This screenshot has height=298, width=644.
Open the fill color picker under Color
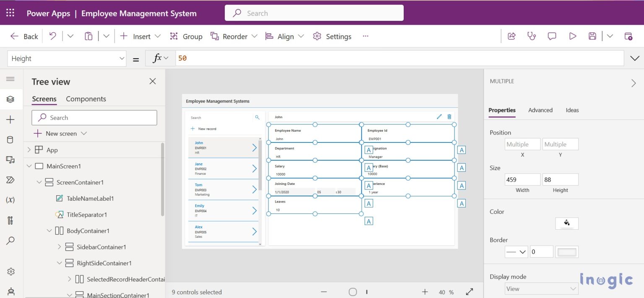point(566,223)
